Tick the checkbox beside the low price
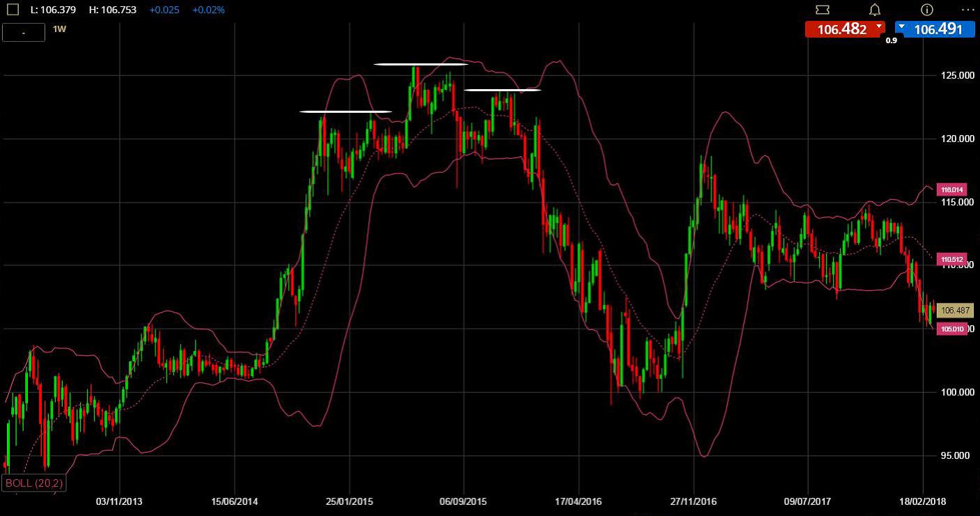This screenshot has width=980, height=516. [13, 10]
